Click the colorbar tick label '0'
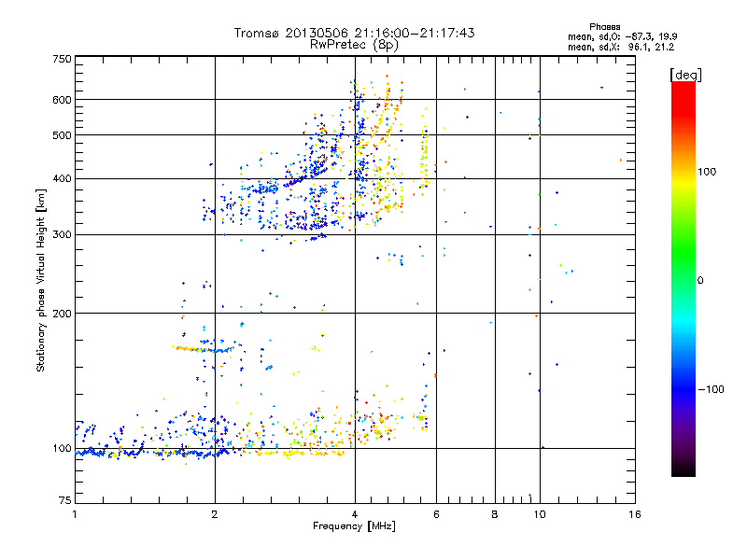 [700, 281]
